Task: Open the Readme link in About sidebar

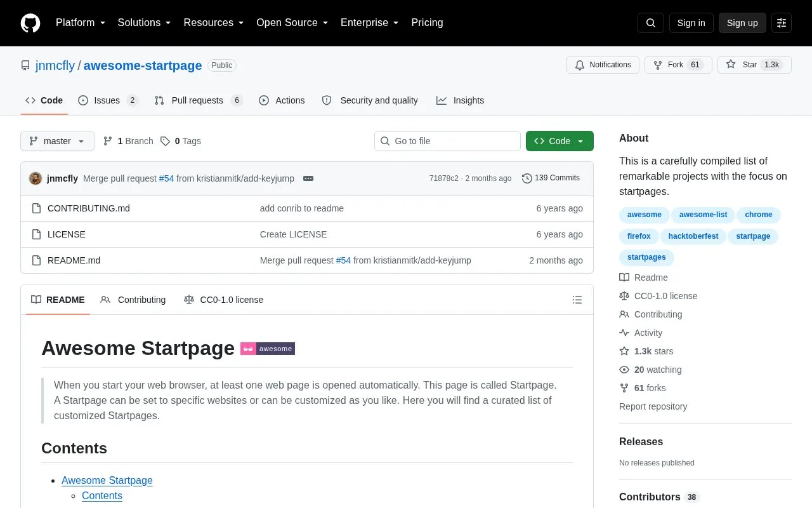Action: click(644, 277)
